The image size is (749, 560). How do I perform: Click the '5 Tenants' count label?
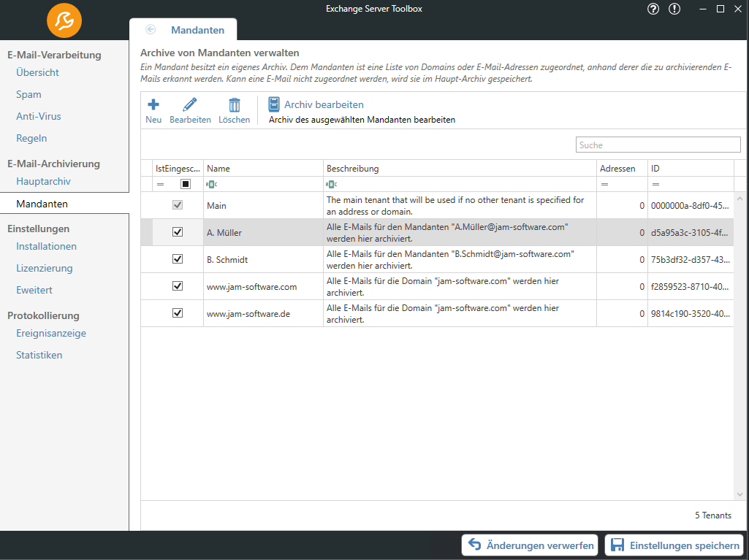(713, 515)
